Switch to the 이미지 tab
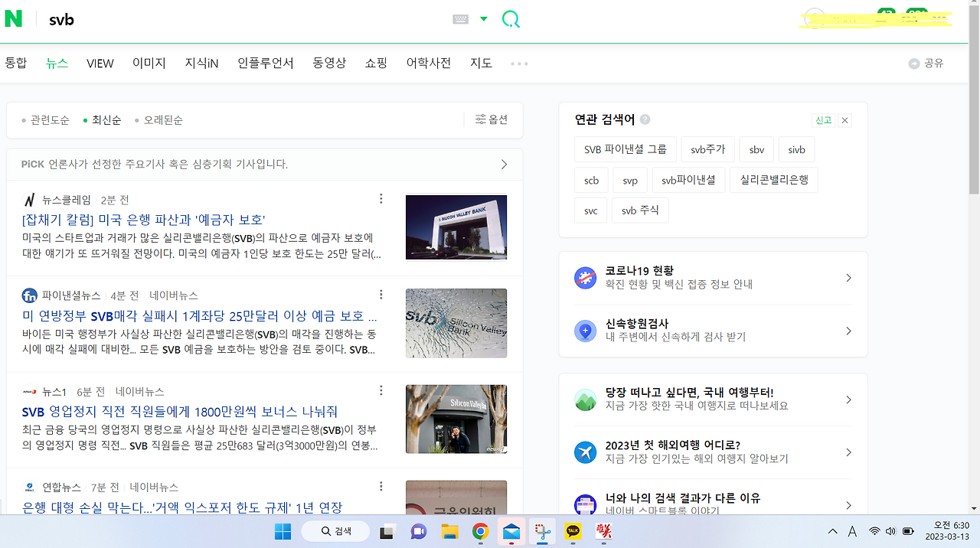Image resolution: width=980 pixels, height=548 pixels. [149, 63]
